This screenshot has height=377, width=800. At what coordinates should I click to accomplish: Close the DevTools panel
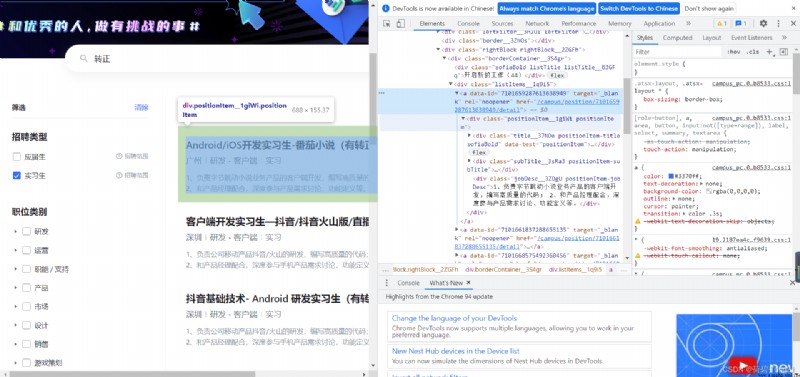click(x=793, y=23)
